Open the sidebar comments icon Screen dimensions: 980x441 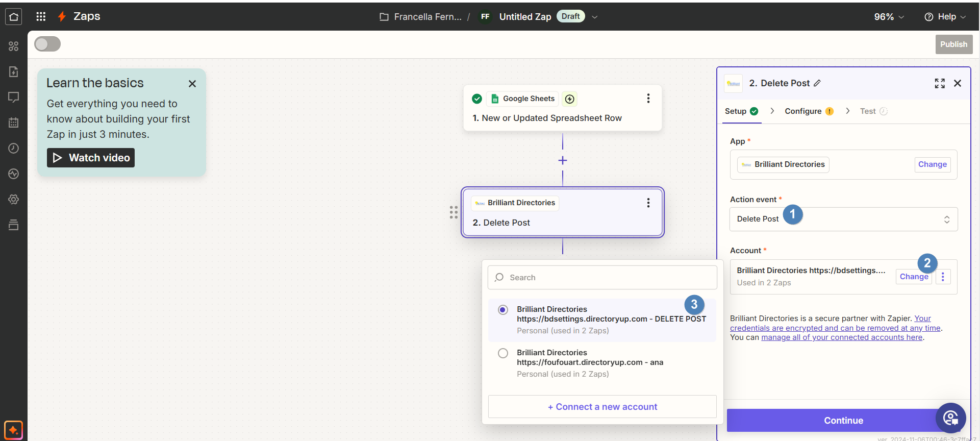(x=14, y=97)
